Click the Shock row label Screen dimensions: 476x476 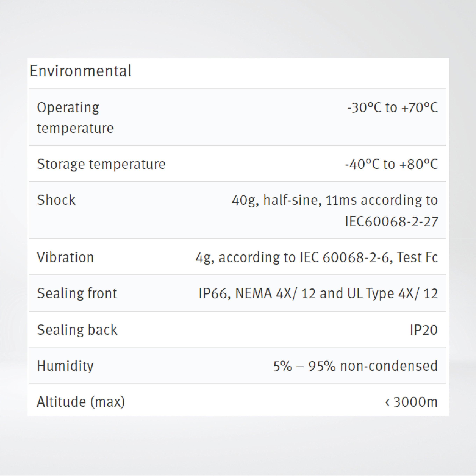click(56, 200)
